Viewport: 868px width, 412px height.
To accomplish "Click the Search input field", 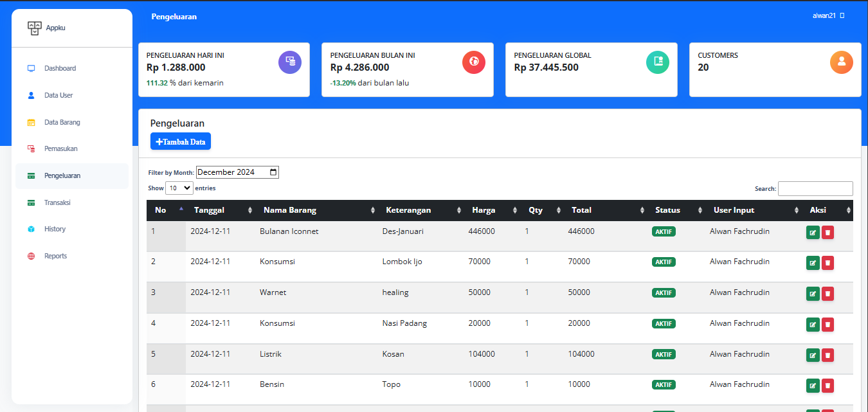I will click(x=815, y=189).
